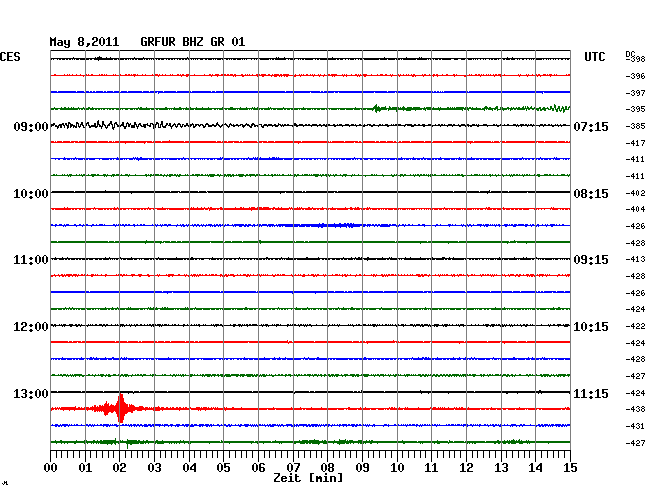Click minute tick label '05' on the axis
This screenshot has width=650, height=494.
click(223, 468)
